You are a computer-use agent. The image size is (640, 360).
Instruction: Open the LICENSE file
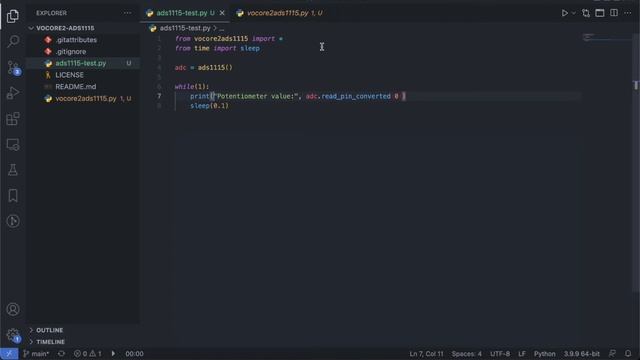coord(69,75)
